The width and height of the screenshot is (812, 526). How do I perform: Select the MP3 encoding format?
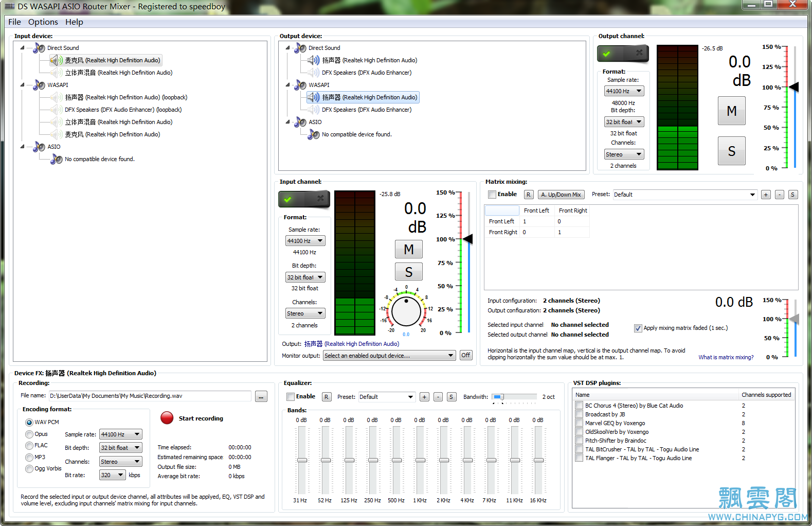tap(29, 458)
